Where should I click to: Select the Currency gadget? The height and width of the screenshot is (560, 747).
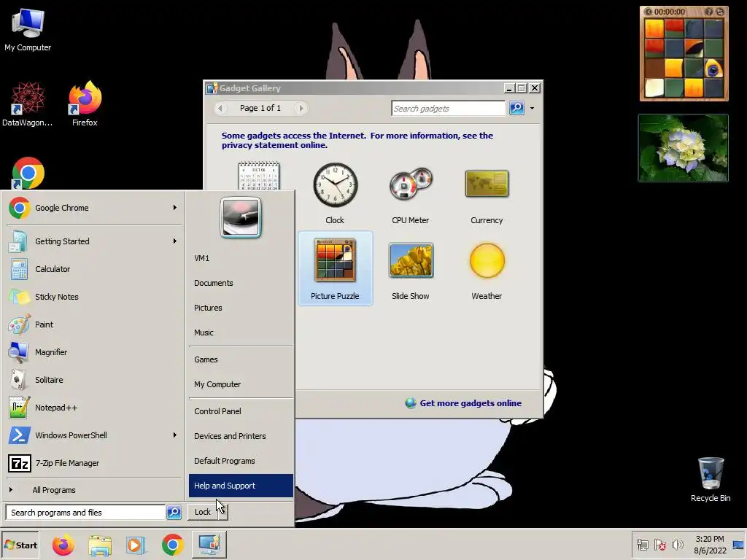(x=487, y=193)
